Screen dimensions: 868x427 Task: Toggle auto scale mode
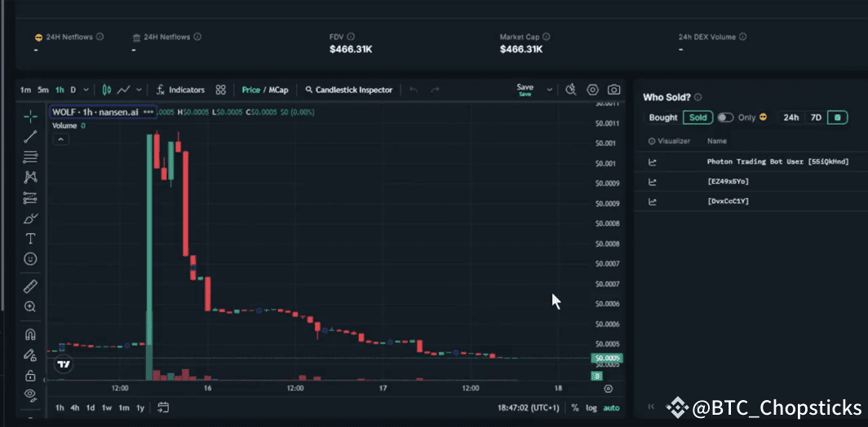[611, 408]
